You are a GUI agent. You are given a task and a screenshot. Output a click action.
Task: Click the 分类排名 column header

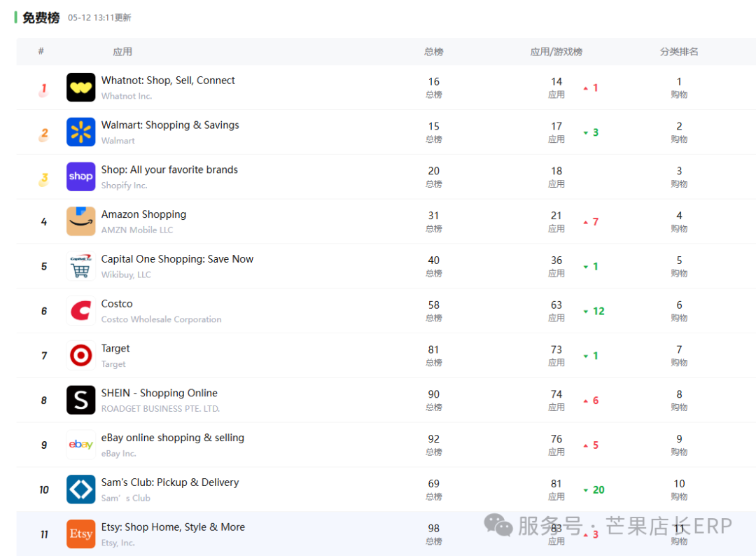(x=679, y=52)
